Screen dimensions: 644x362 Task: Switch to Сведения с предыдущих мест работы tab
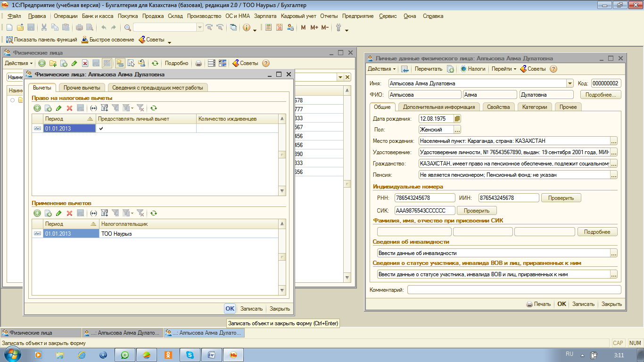point(157,88)
